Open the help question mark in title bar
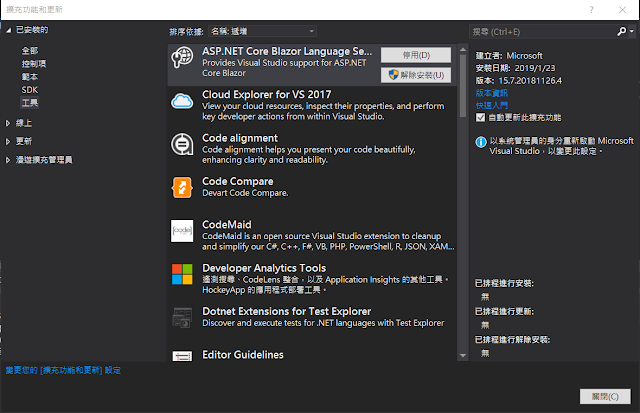640x413 pixels. [x=591, y=10]
